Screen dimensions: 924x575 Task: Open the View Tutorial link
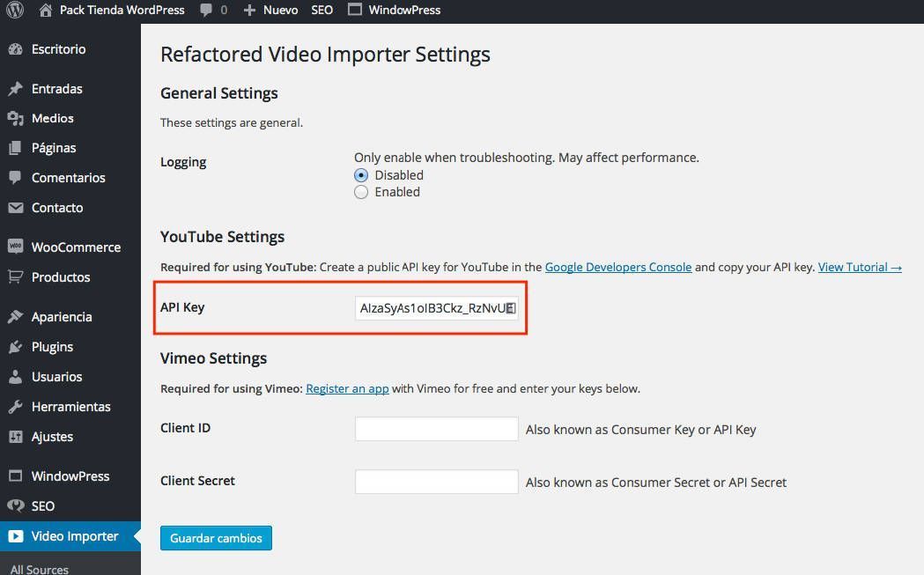(860, 268)
